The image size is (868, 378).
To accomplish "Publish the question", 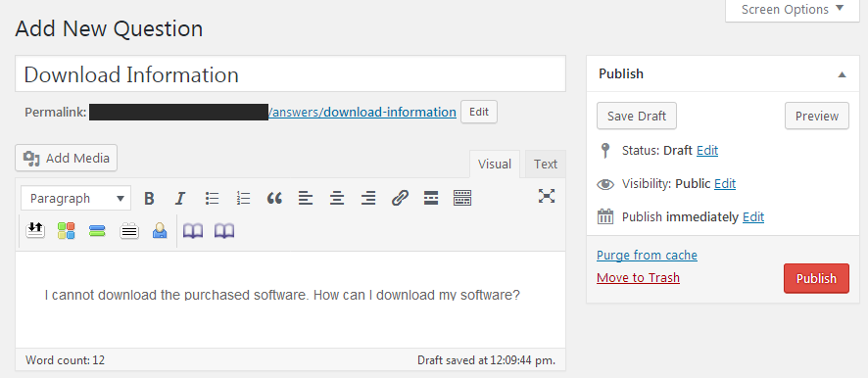I will tap(816, 278).
